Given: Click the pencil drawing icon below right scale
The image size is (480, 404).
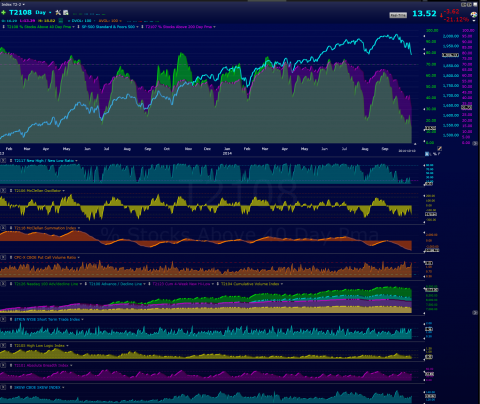Looking at the screenshot, I should click(x=439, y=148).
